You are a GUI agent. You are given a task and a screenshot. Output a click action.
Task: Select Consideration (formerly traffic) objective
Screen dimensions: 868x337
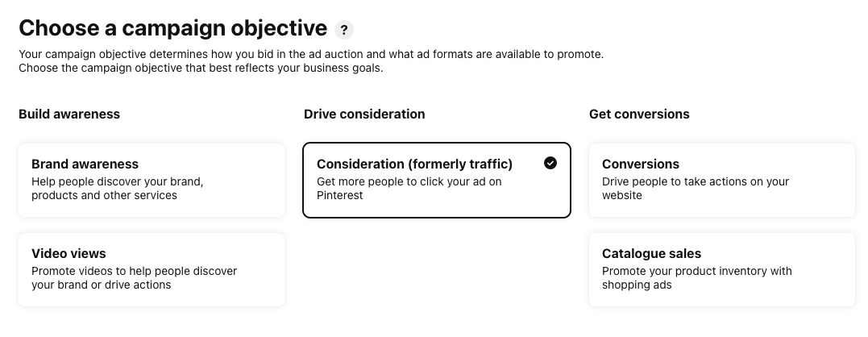(437, 180)
